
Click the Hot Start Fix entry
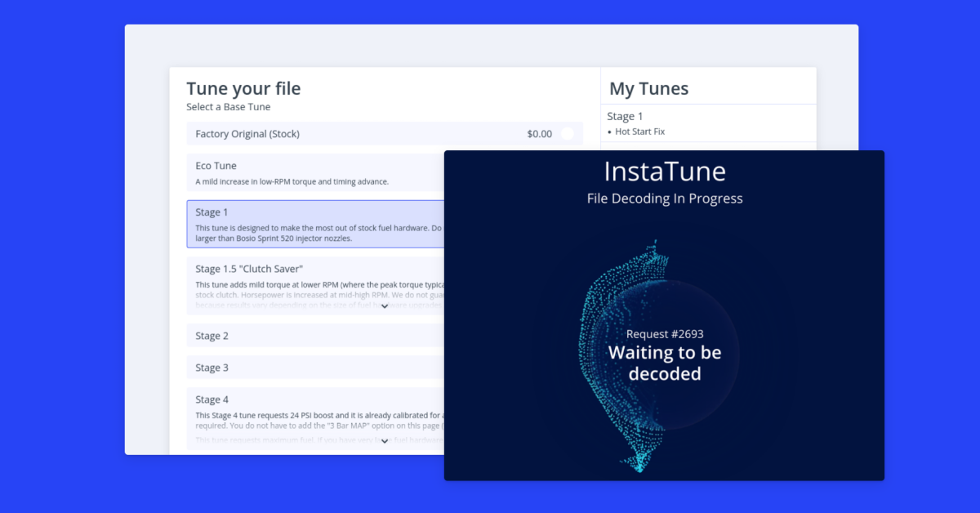coord(640,132)
